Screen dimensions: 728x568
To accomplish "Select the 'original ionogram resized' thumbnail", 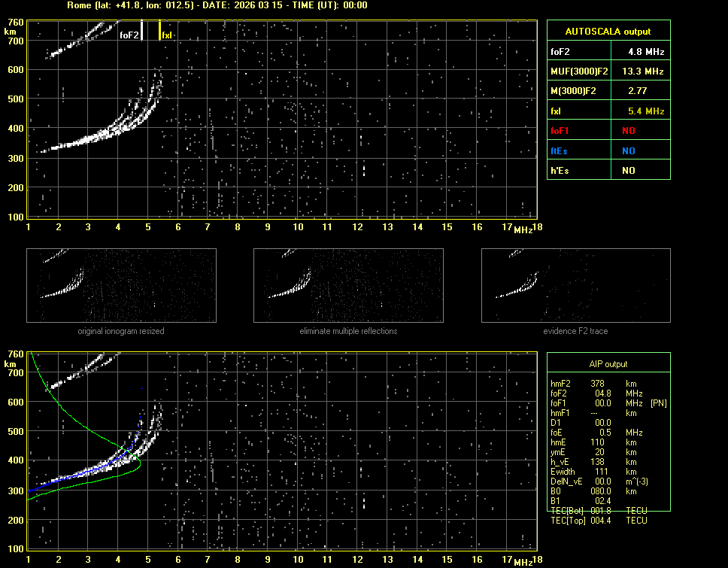I will (x=121, y=285).
